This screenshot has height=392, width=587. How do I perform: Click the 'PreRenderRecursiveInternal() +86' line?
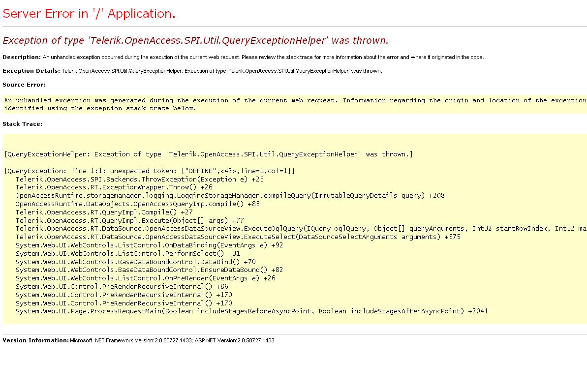point(122,287)
